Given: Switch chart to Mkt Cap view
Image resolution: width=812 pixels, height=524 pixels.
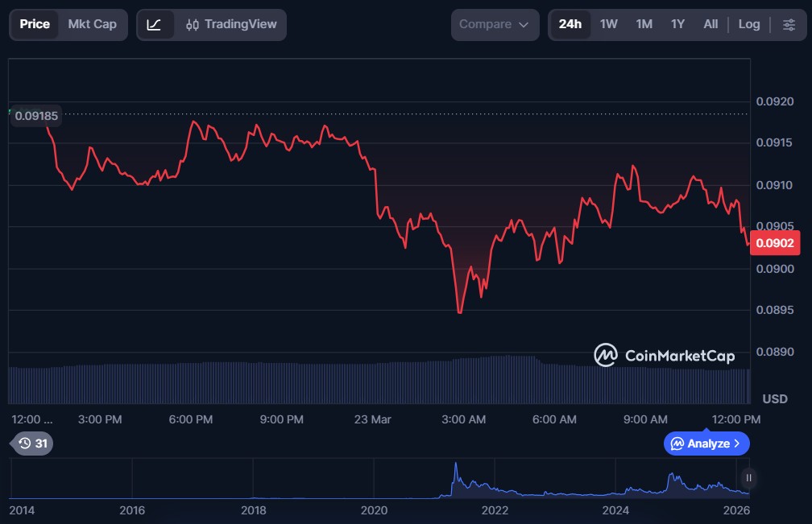Looking at the screenshot, I should point(92,24).
